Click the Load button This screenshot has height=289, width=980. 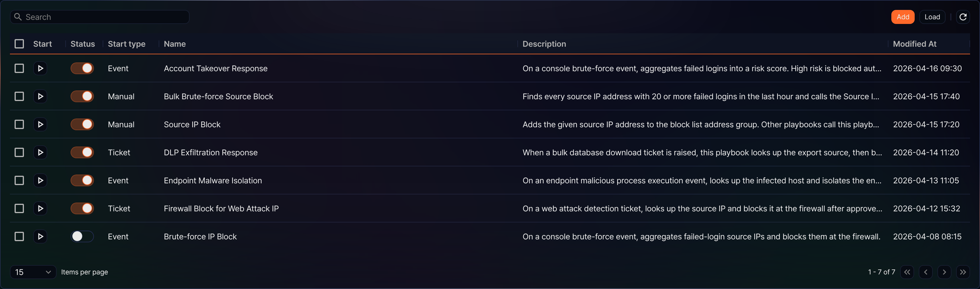[932, 17]
